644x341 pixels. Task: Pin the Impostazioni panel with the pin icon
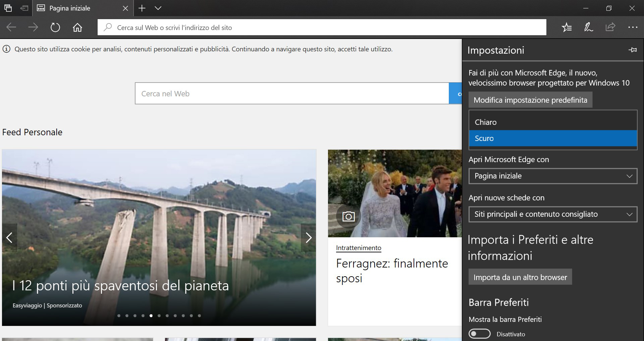click(x=633, y=50)
